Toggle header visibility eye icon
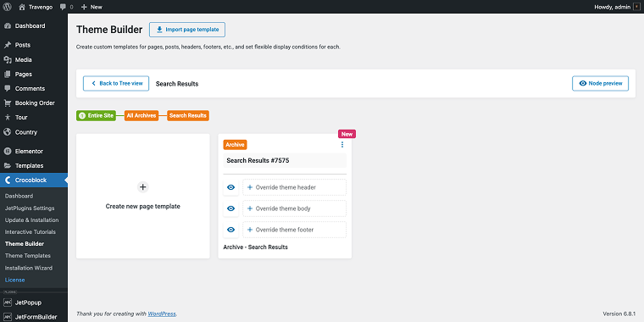Screen dimensions: 644x322 coord(230,187)
